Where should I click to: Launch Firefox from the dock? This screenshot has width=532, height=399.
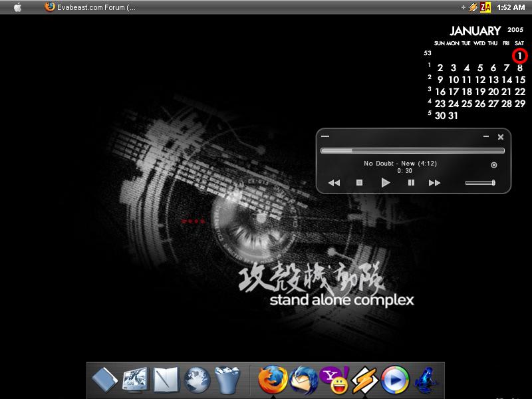pyautogui.click(x=273, y=380)
